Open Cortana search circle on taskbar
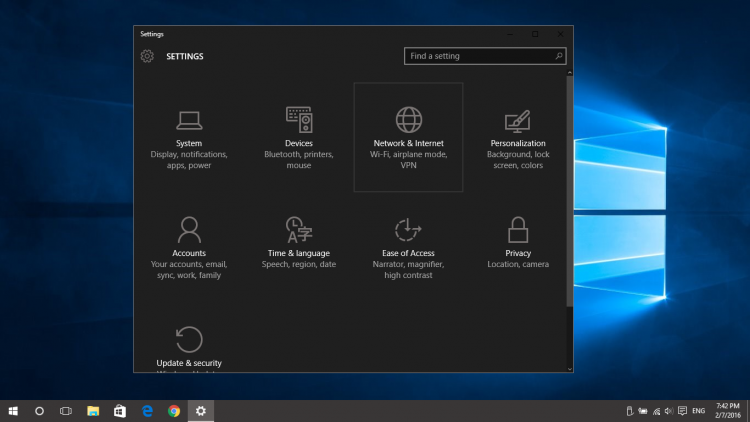Screen dimensions: 750x422 [x=40, y=411]
